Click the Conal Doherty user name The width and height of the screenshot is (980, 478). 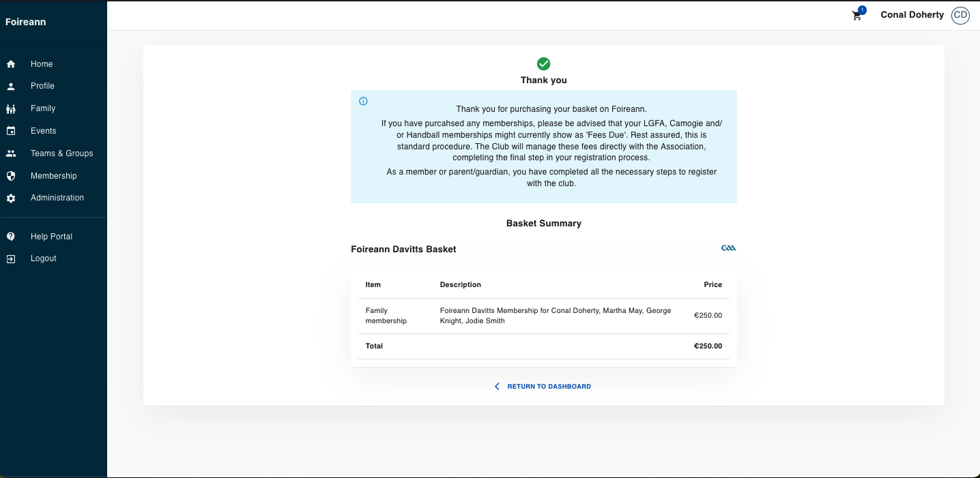912,14
